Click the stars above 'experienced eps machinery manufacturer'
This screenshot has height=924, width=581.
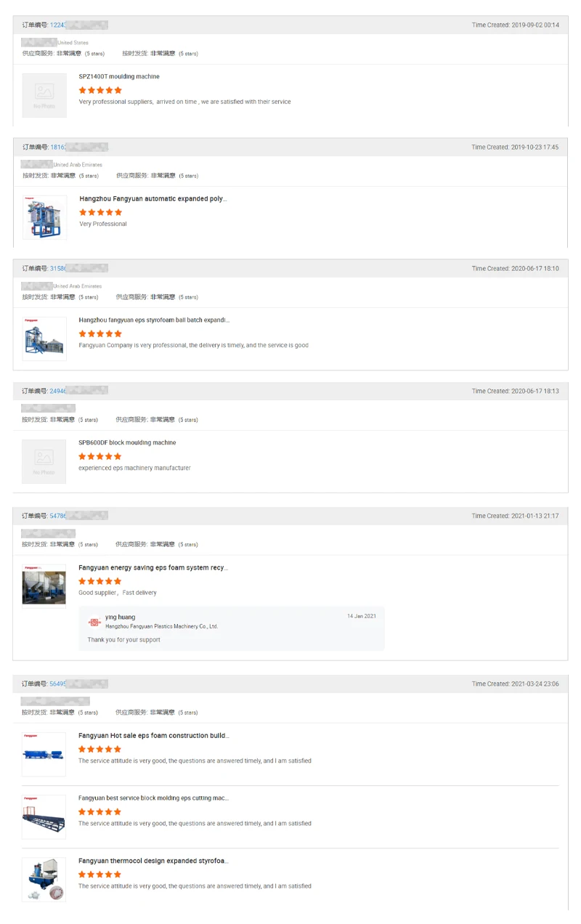[100, 456]
